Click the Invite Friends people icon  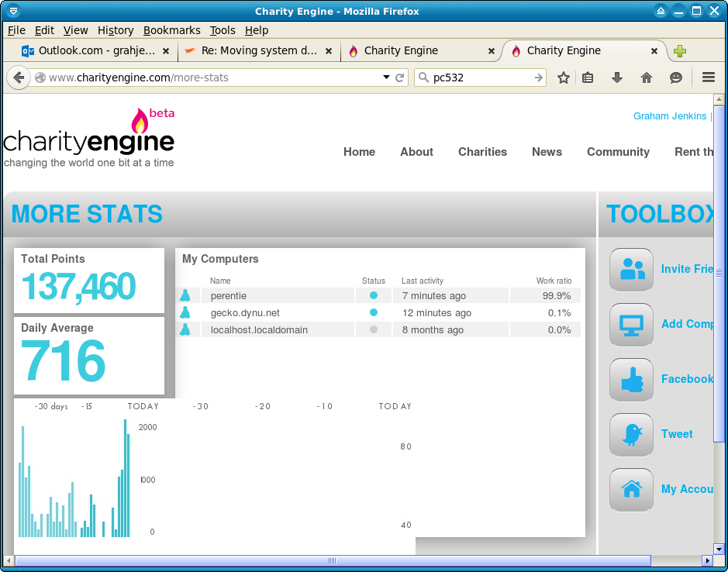click(x=631, y=269)
